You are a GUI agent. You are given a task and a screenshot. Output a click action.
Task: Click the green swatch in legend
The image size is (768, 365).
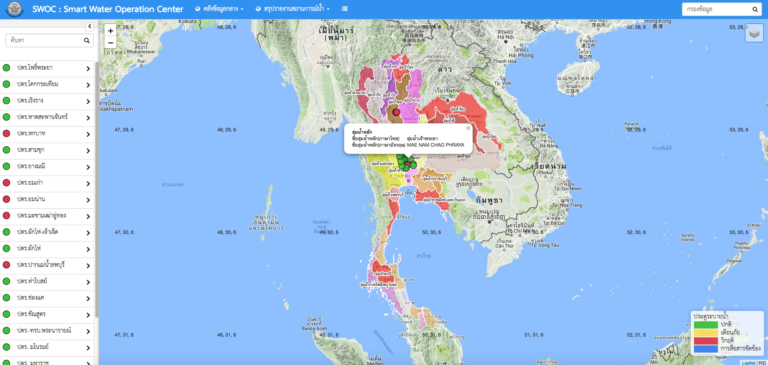click(x=705, y=324)
